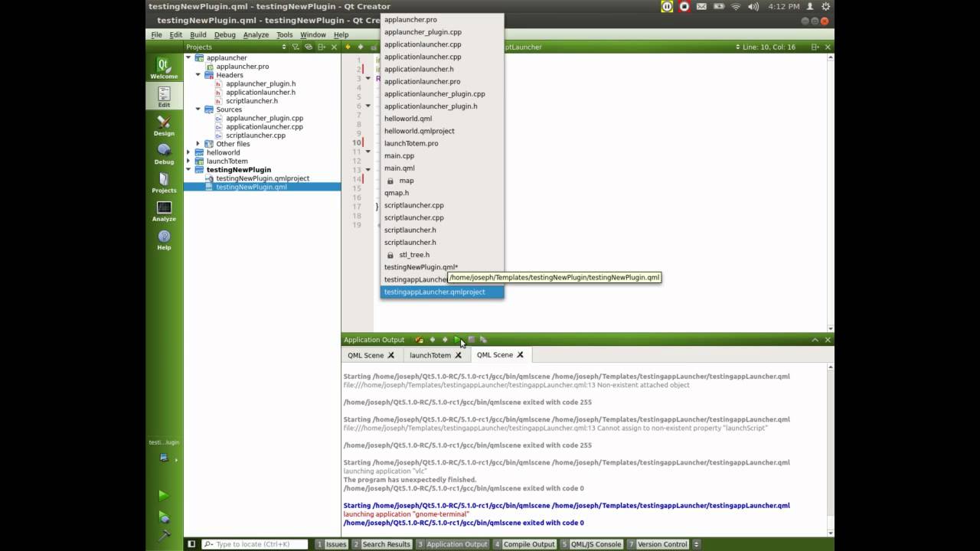Toggle the Application Output pane button

(452, 544)
